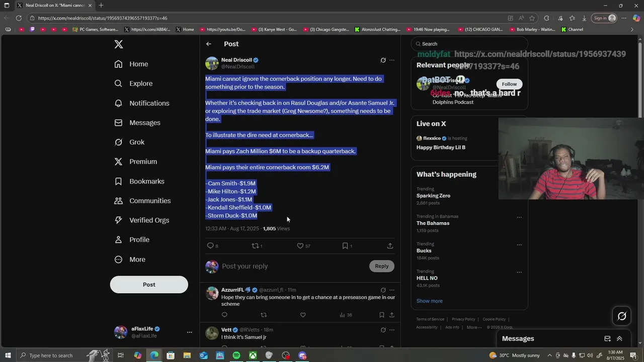Click Show more under What's happening
The width and height of the screenshot is (644, 362).
click(x=429, y=301)
